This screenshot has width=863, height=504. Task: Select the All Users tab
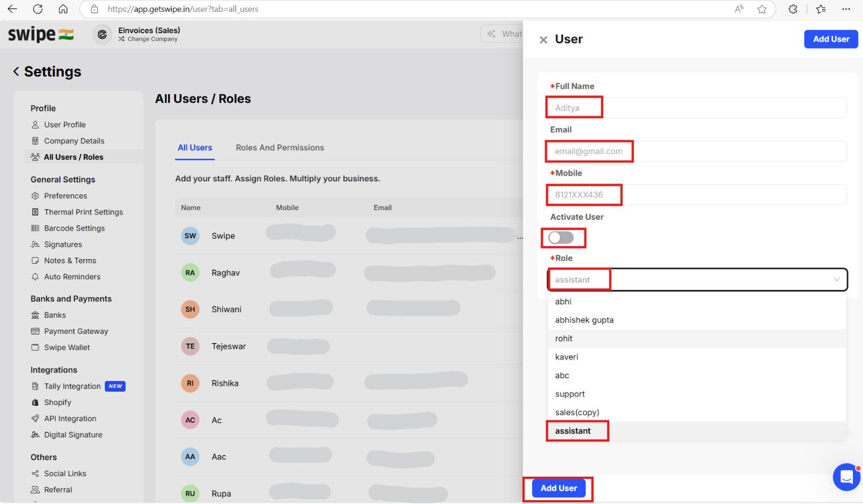coord(195,148)
